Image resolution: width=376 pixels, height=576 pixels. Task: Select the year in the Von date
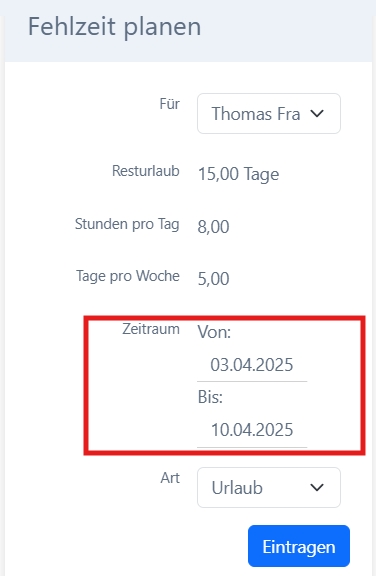point(274,365)
